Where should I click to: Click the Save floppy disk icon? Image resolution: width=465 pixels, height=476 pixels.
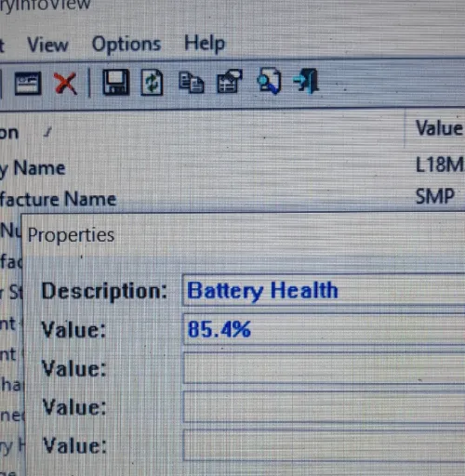tap(115, 82)
